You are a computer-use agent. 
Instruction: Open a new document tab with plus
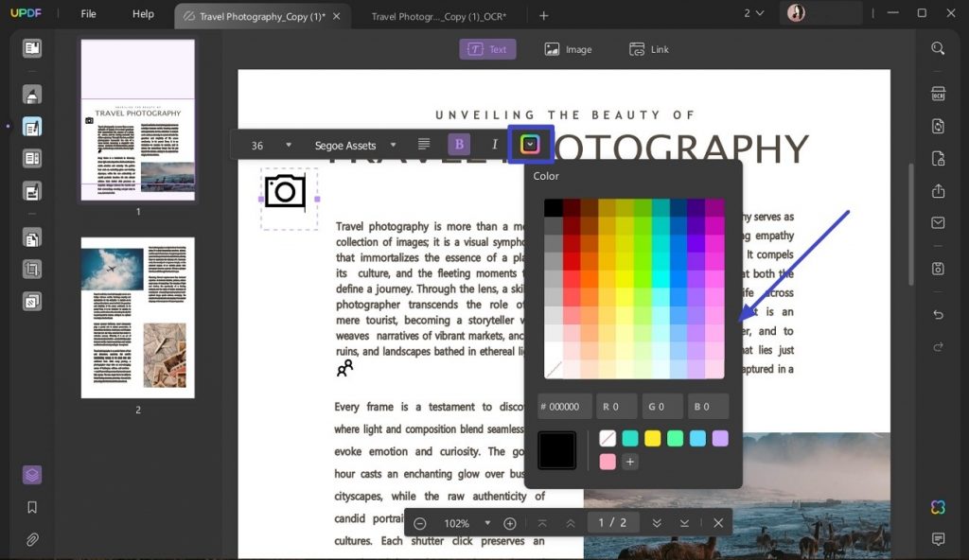click(x=543, y=15)
